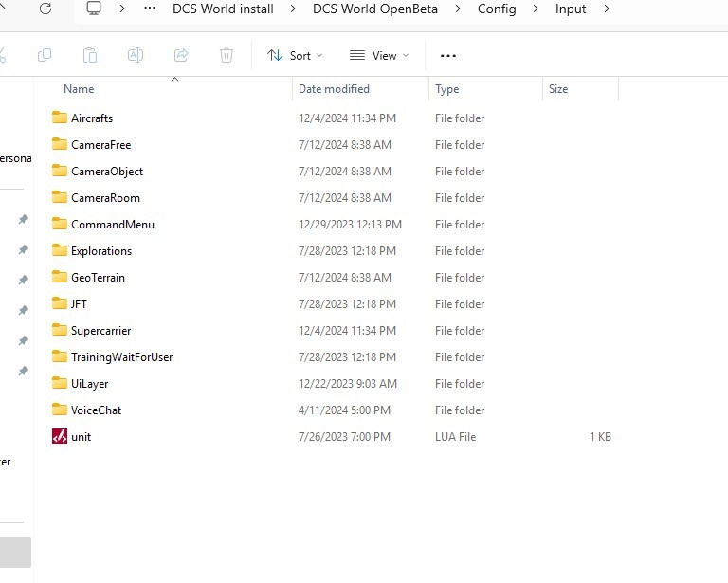Image resolution: width=728 pixels, height=583 pixels.
Task: Select the VoiceChat folder icon
Action: [x=60, y=410]
